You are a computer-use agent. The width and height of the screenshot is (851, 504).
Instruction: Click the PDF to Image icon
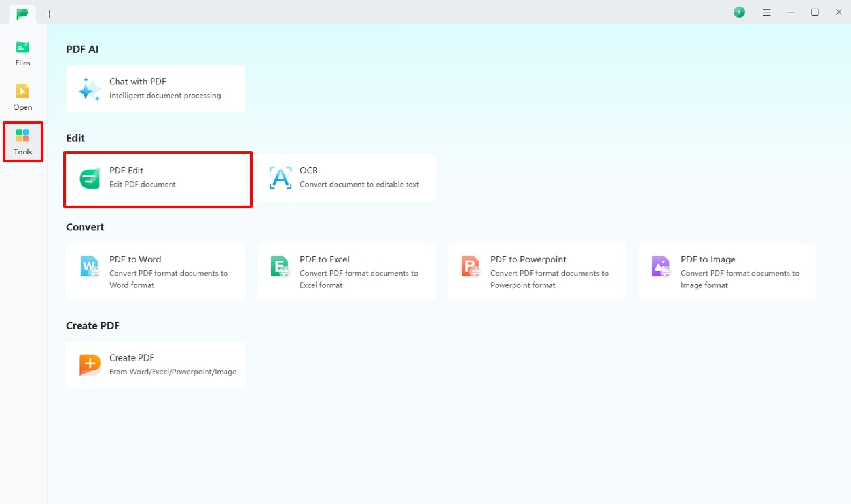[661, 266]
